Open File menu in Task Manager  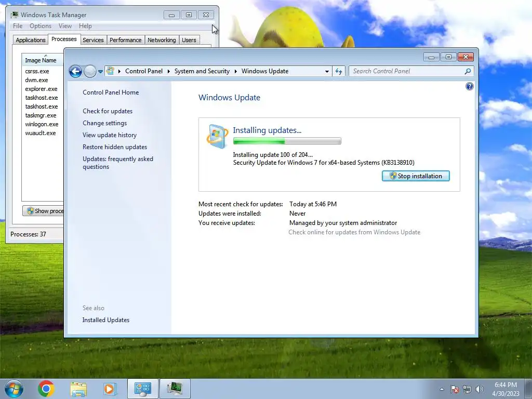click(18, 26)
